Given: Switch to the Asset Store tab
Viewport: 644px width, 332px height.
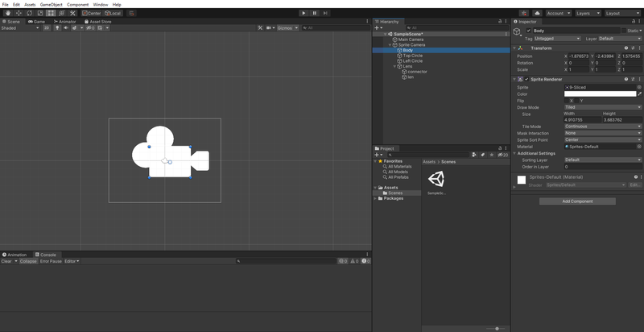Looking at the screenshot, I should pos(97,22).
